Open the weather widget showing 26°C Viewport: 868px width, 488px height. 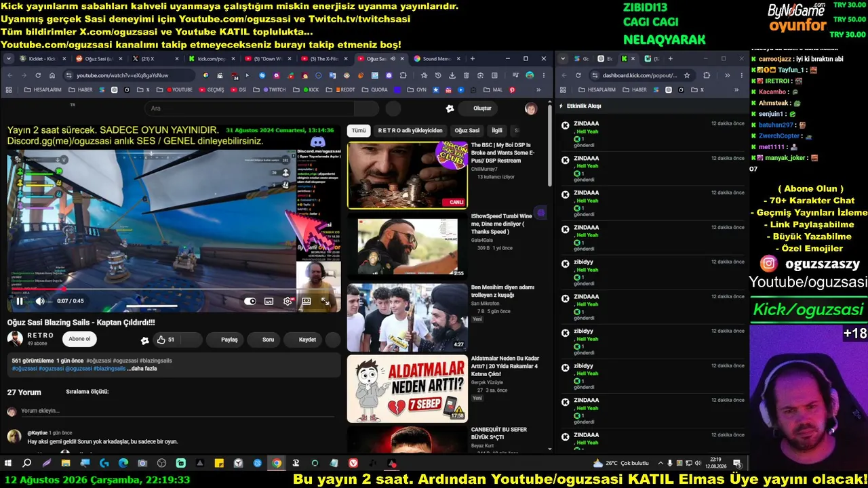620,463
